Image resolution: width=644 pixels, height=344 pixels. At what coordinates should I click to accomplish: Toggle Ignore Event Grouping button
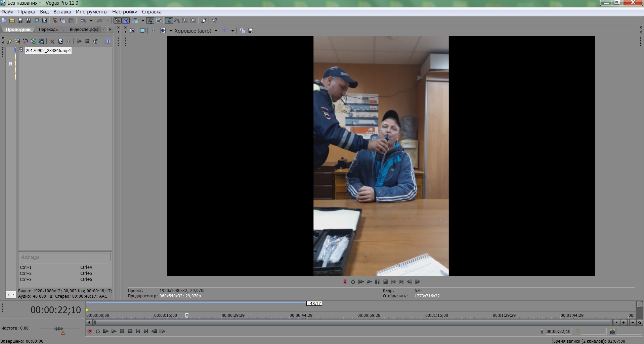point(159,20)
